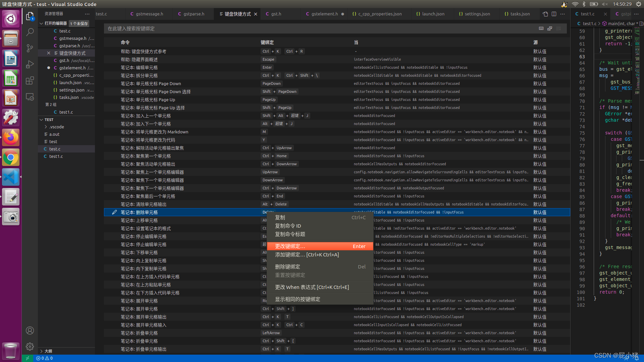Image resolution: width=644 pixels, height=362 pixels.
Task: Open the Screenshot camera app in dock
Action: (x=11, y=217)
